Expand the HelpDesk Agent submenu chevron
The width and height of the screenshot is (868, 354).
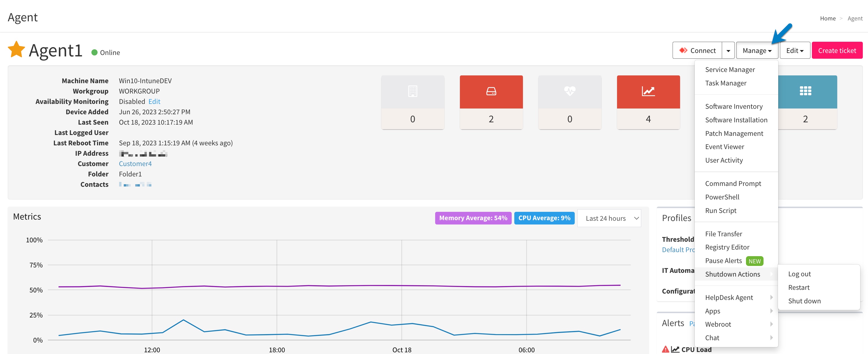(x=772, y=297)
